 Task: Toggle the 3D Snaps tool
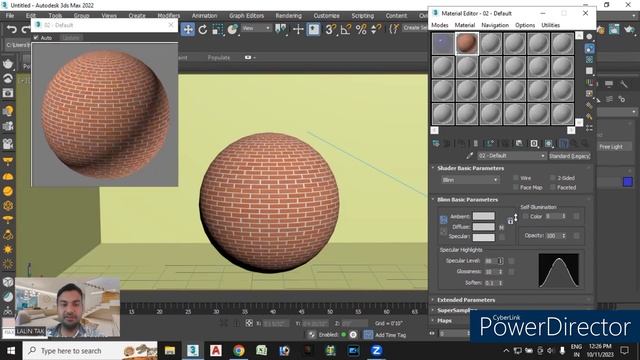[330, 29]
